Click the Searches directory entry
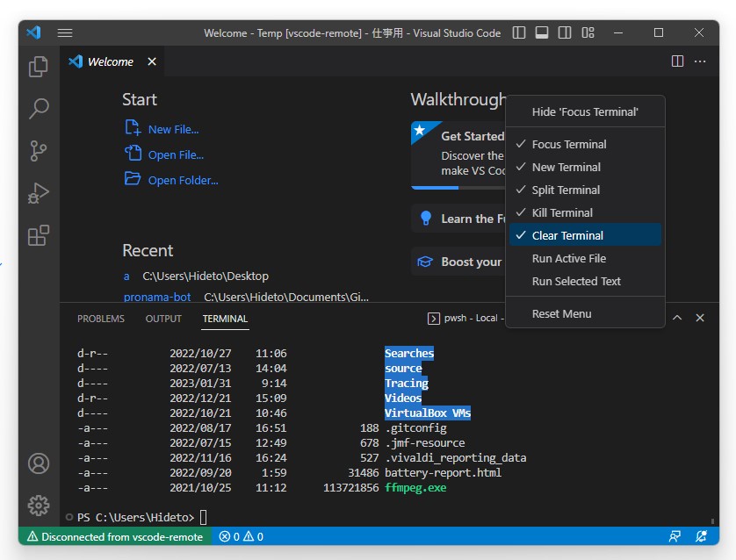Screen dimensions: 736x560 tap(408, 353)
